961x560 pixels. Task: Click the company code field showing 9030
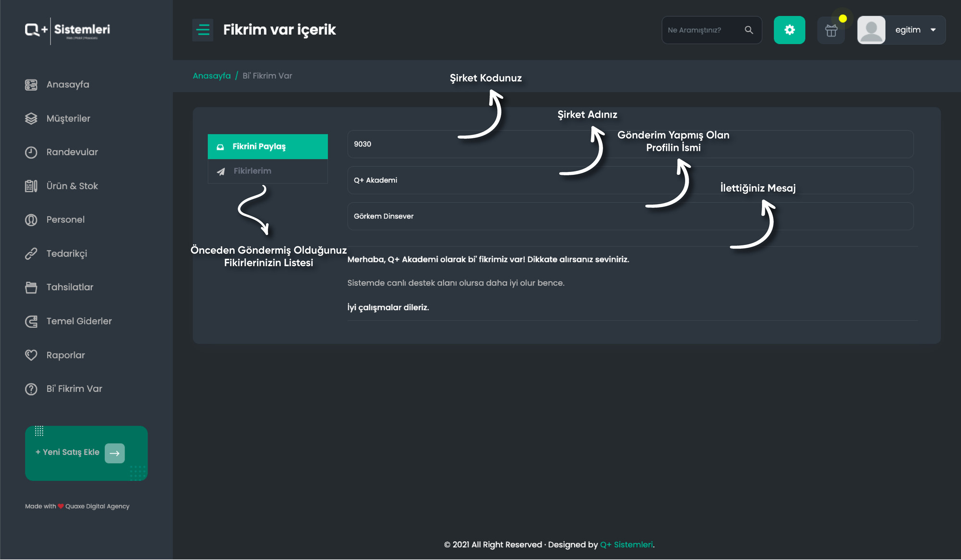[x=630, y=144]
